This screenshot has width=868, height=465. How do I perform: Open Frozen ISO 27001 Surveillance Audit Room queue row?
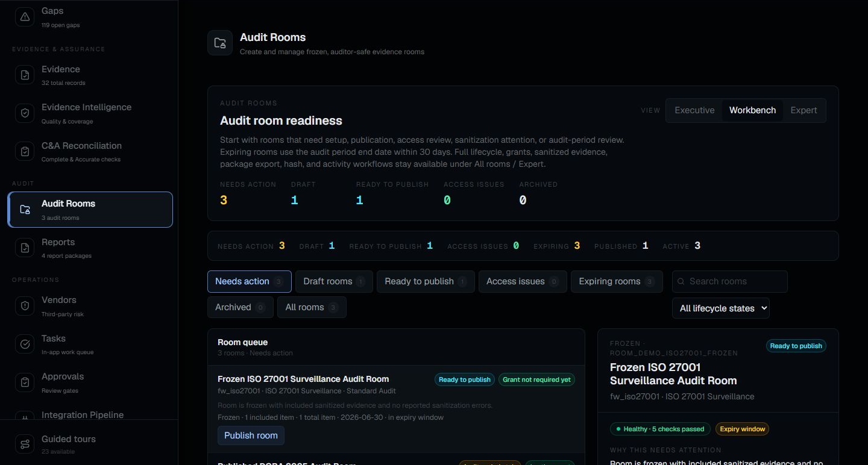point(396,409)
